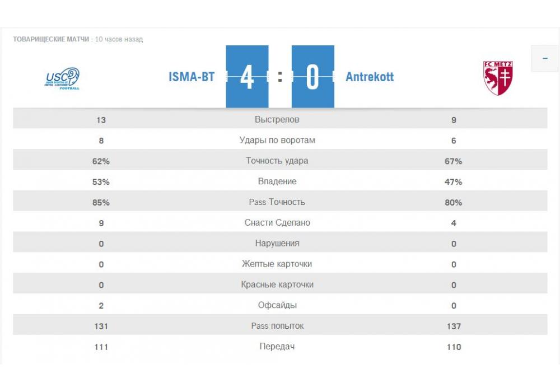Image resolution: width=560 pixels, height=392 pixels.
Task: Click the Владение stat row label
Action: pos(277,182)
